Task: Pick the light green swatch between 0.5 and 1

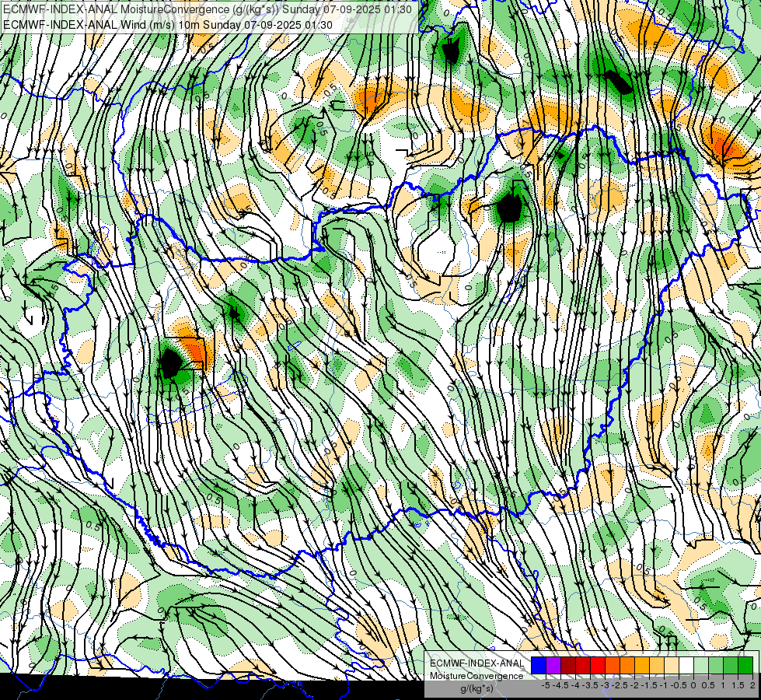Action: click(717, 665)
